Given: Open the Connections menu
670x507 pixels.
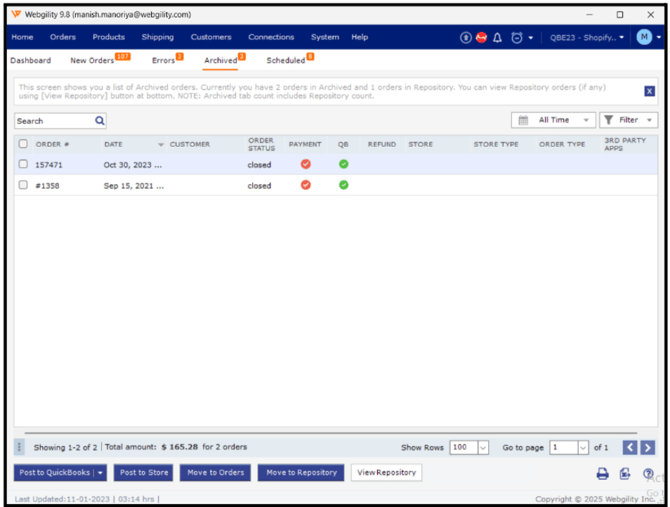Looking at the screenshot, I should pyautogui.click(x=271, y=37).
